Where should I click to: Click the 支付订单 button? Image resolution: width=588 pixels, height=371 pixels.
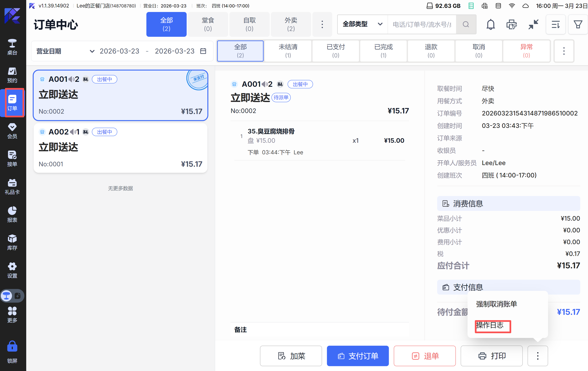(358, 356)
